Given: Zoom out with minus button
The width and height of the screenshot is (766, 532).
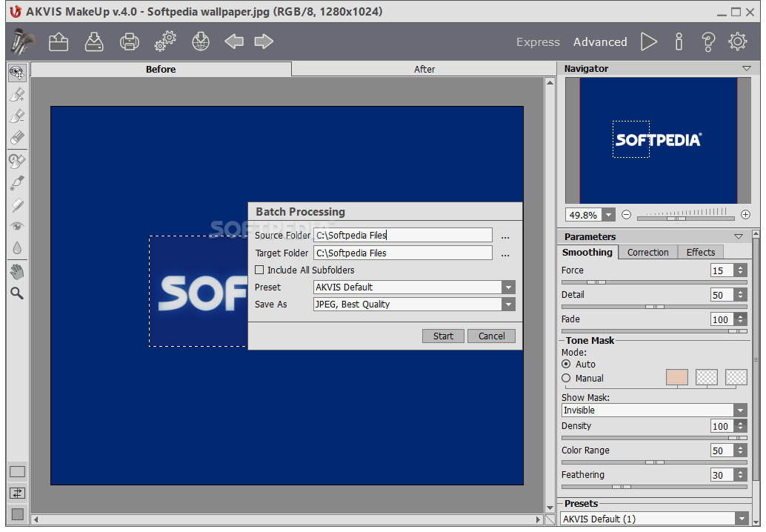Looking at the screenshot, I should [626, 214].
